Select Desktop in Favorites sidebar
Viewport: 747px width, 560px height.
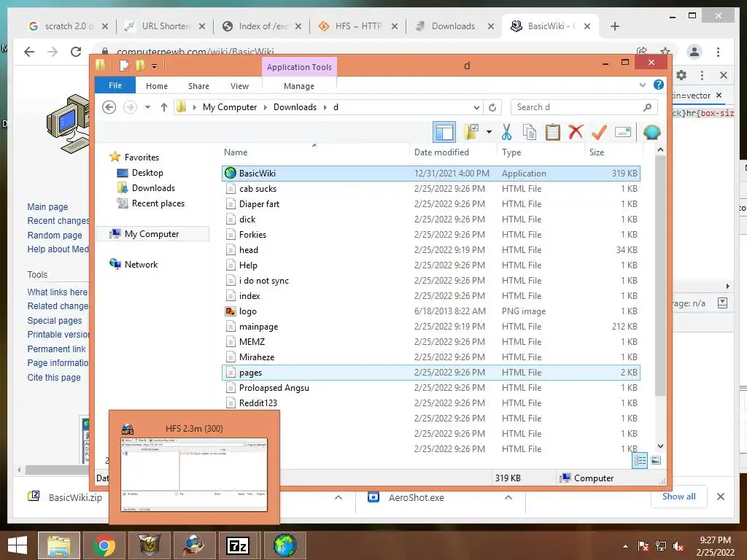[147, 172]
